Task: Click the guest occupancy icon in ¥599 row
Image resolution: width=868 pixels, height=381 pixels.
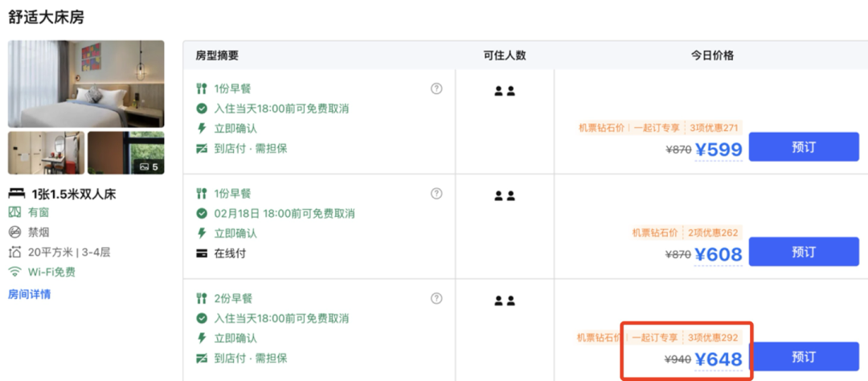Action: tap(505, 91)
